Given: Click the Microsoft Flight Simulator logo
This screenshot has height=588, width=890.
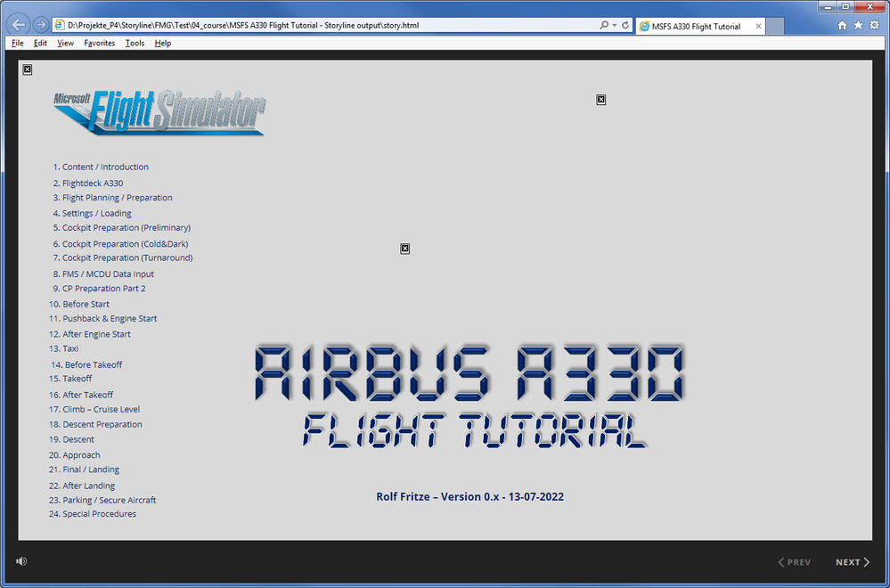Looking at the screenshot, I should 159,112.
